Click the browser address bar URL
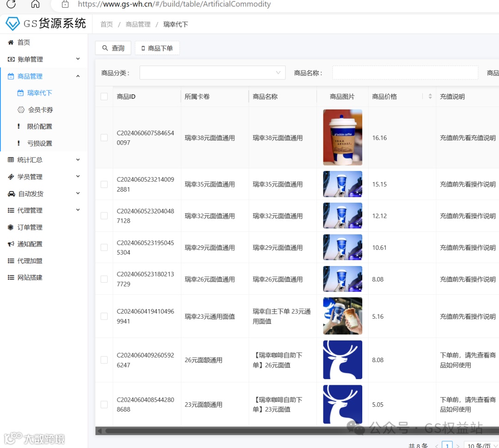Screen dimensions: 499x448 [x=174, y=4]
